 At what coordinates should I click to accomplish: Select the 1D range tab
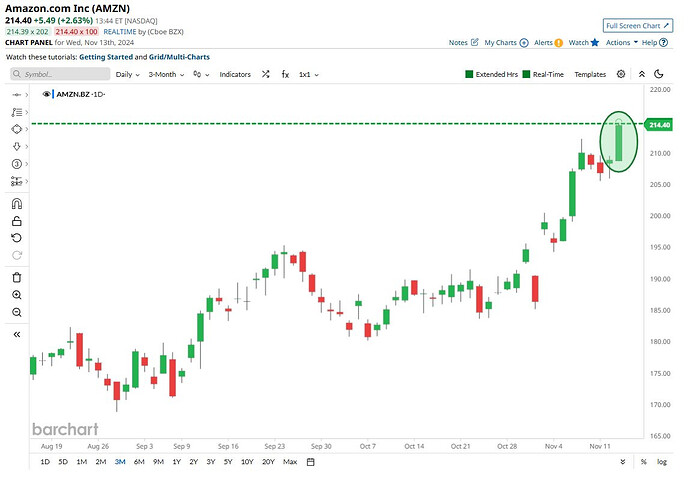(45, 462)
